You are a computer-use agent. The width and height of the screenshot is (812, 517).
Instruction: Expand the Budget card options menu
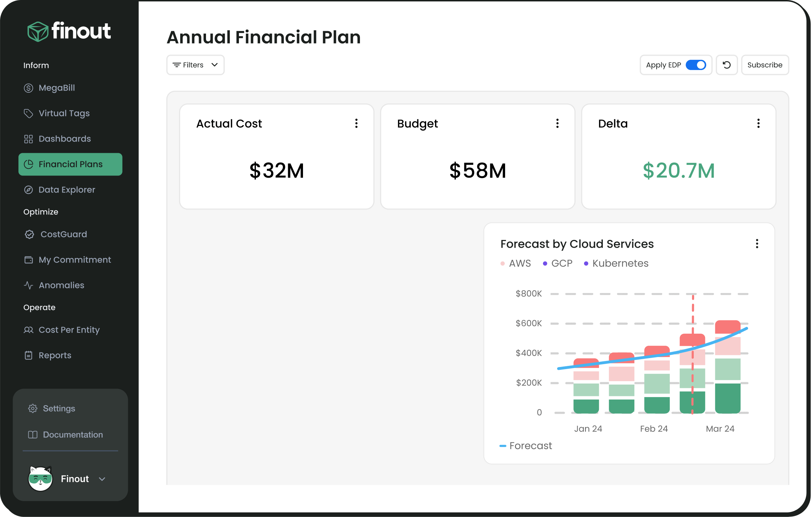pyautogui.click(x=557, y=123)
